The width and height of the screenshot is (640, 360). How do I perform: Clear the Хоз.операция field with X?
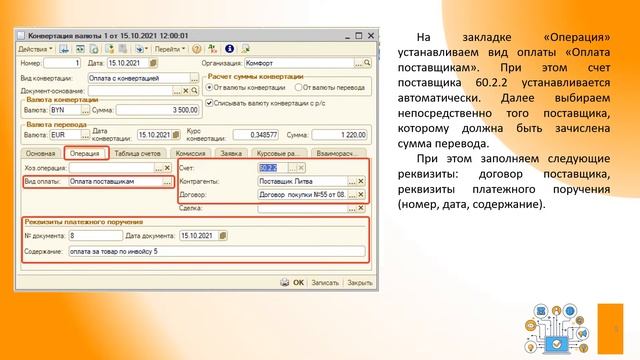click(167, 168)
